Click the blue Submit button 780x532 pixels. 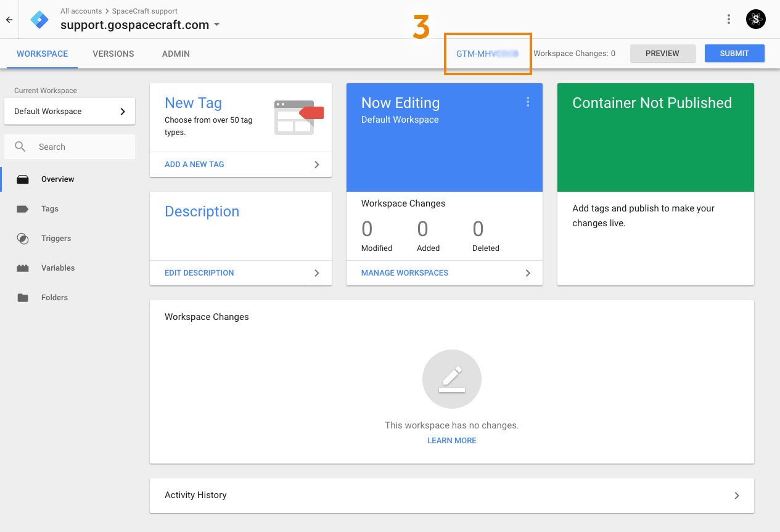point(734,54)
